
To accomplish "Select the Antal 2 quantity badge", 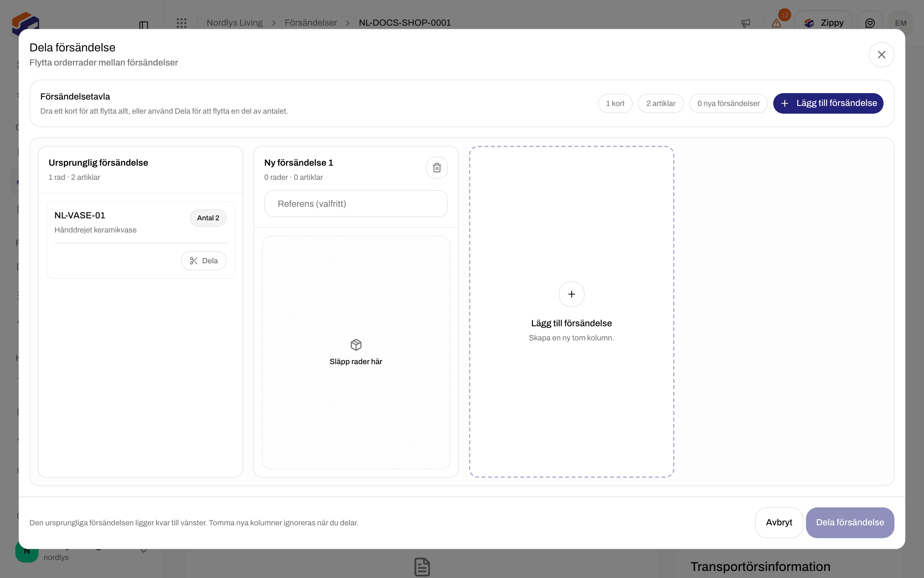I will (x=208, y=218).
